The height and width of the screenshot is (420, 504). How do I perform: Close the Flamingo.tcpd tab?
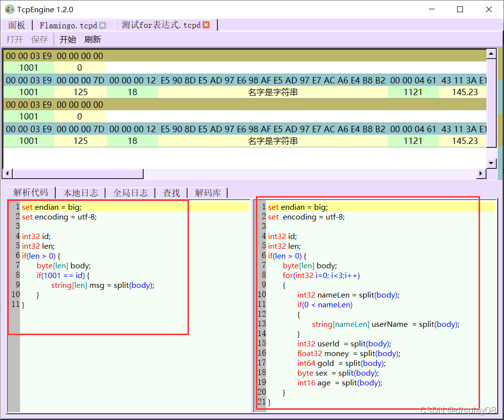[103, 25]
